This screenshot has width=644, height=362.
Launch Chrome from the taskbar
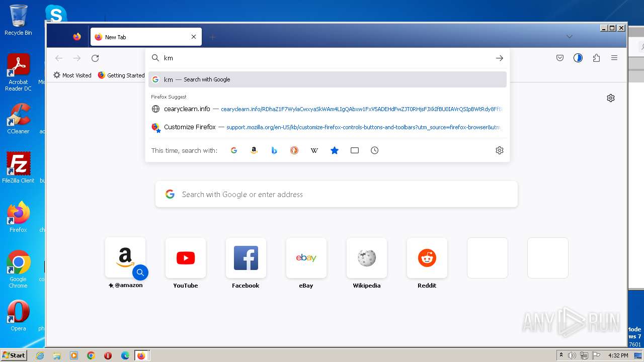(x=91, y=355)
